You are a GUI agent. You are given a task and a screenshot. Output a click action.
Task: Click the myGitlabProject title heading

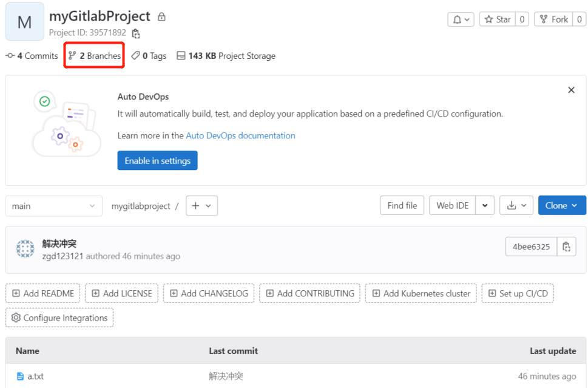(100, 16)
